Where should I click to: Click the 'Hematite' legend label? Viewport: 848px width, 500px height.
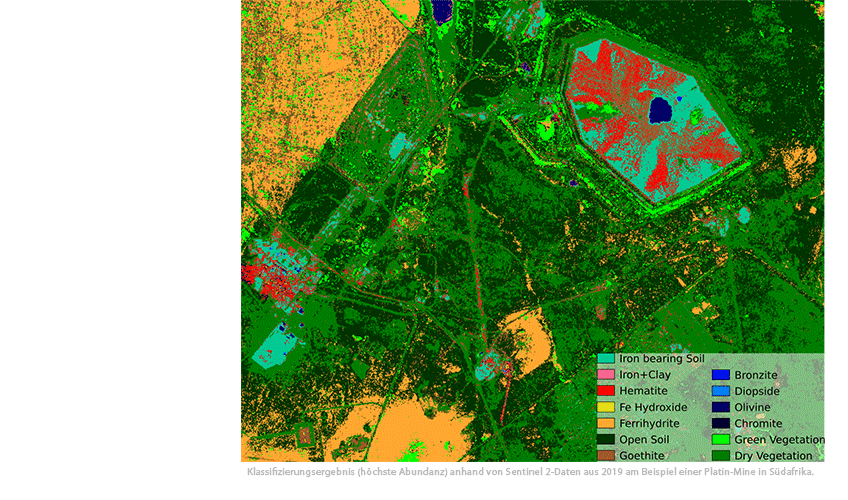[644, 391]
